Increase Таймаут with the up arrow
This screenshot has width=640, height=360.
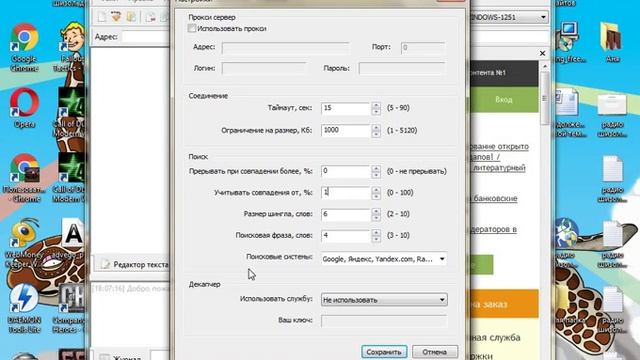point(376,105)
